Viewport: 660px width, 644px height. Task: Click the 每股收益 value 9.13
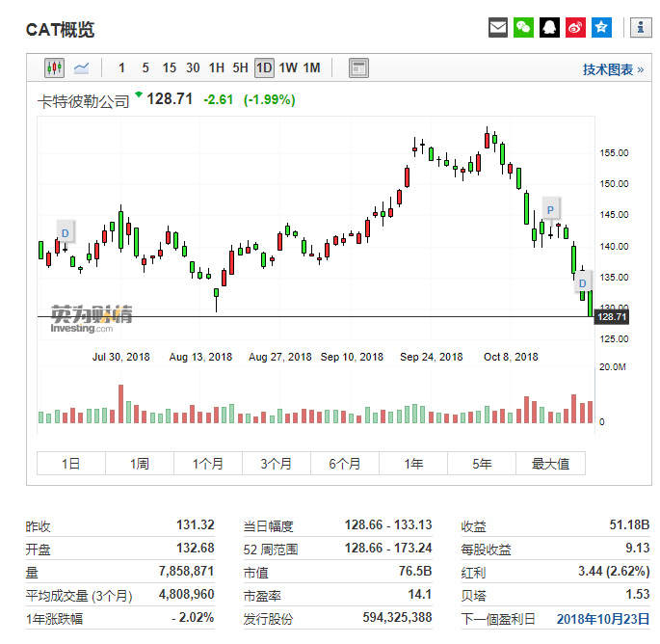(637, 548)
